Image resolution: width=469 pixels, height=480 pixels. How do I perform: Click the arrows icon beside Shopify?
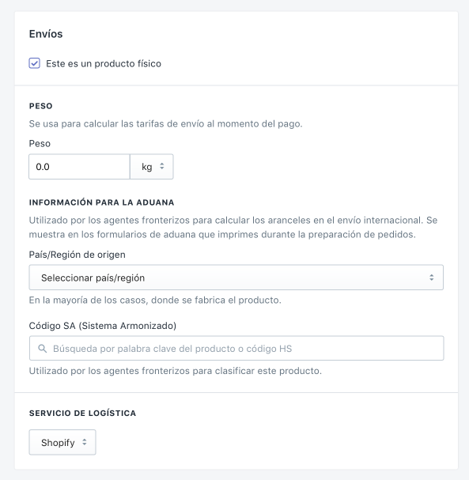84,442
